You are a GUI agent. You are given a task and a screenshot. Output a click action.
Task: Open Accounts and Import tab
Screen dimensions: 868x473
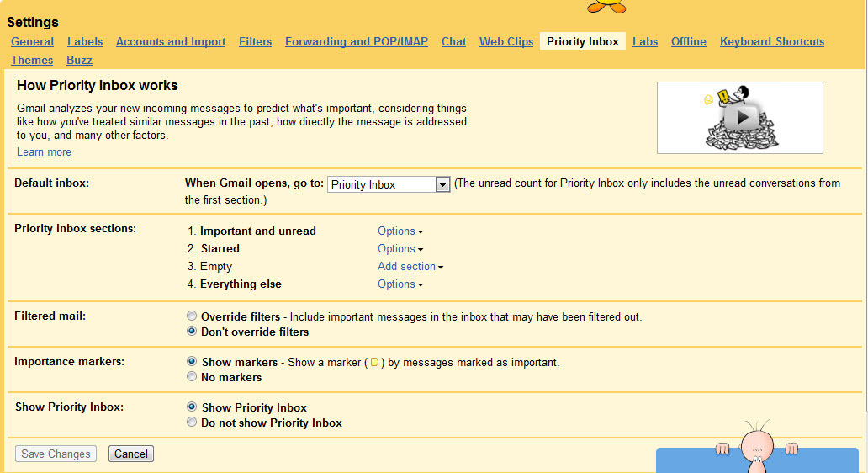171,41
